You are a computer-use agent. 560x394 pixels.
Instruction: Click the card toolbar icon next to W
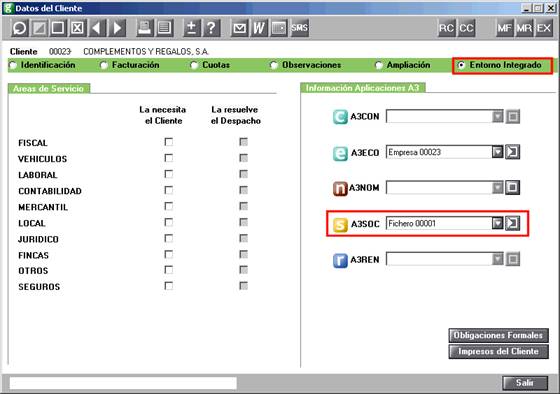click(279, 28)
